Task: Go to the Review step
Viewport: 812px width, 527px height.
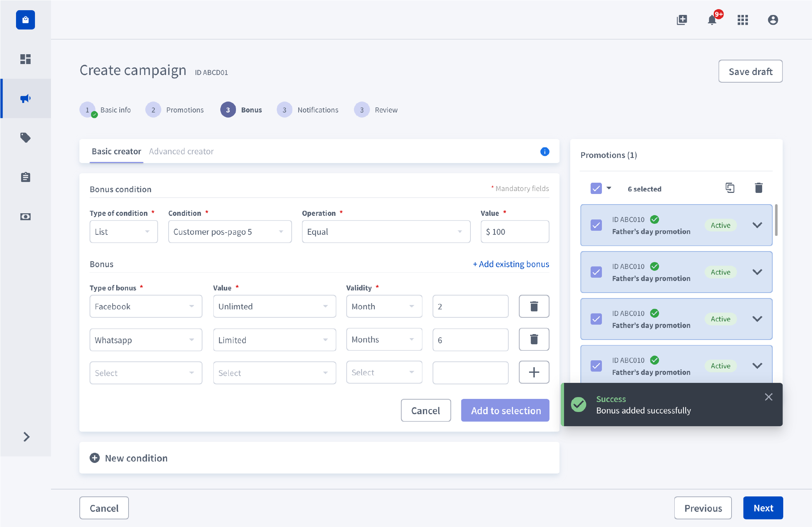Action: [x=376, y=110]
